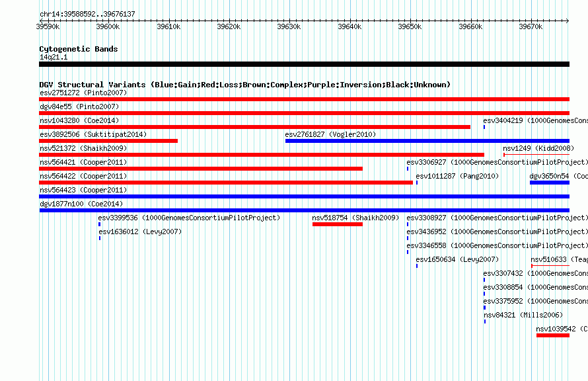Image resolution: width=588 pixels, height=381 pixels.
Task: Select the thin red nsv510633 line
Action: tap(550, 266)
